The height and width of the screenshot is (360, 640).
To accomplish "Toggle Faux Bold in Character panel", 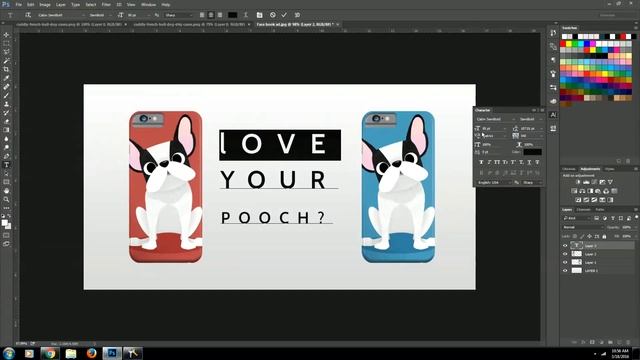I will click(x=481, y=162).
